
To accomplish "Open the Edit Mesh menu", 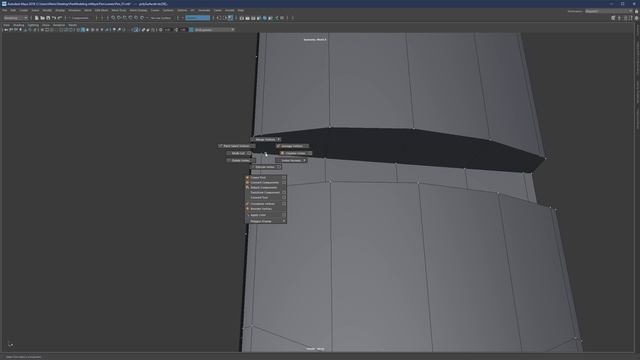I will tap(101, 10).
